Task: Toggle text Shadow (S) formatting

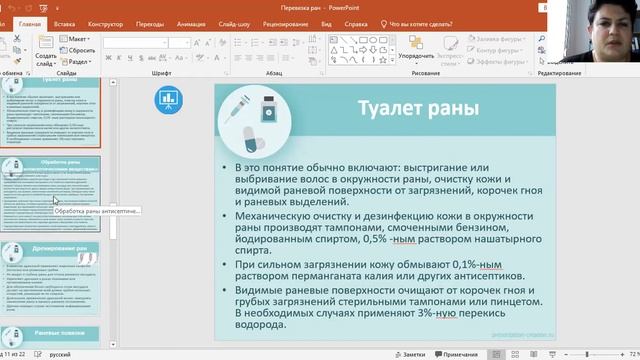Action: point(141,58)
